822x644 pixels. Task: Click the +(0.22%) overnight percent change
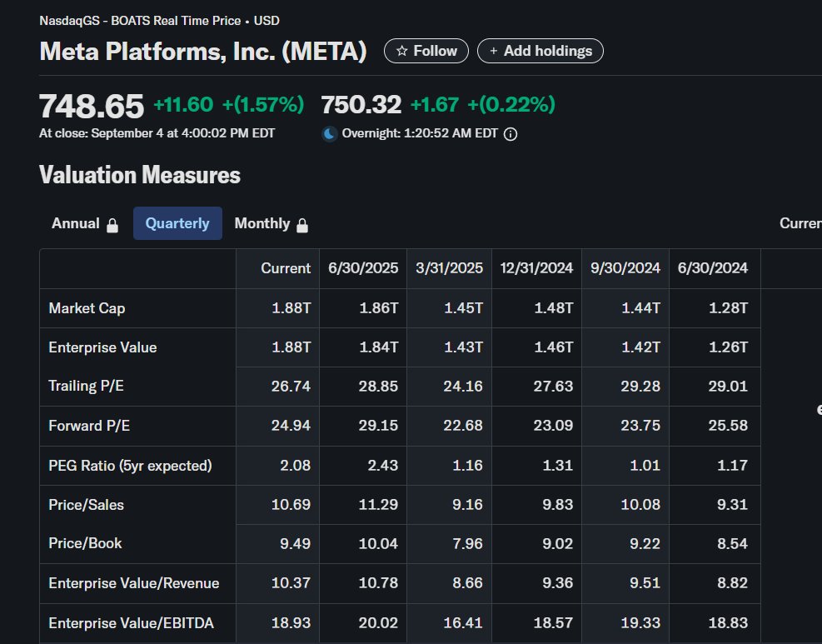click(x=511, y=104)
